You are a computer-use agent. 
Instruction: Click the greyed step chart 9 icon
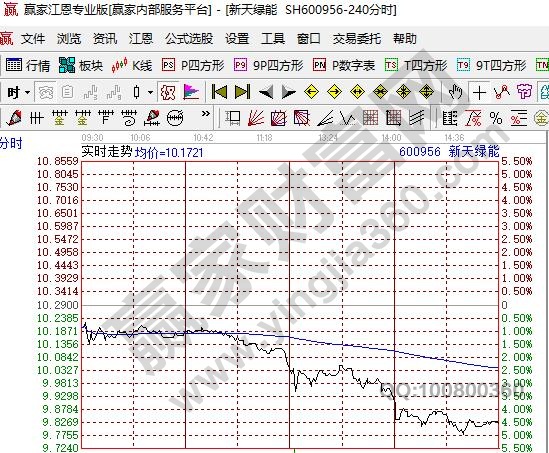pos(114,92)
